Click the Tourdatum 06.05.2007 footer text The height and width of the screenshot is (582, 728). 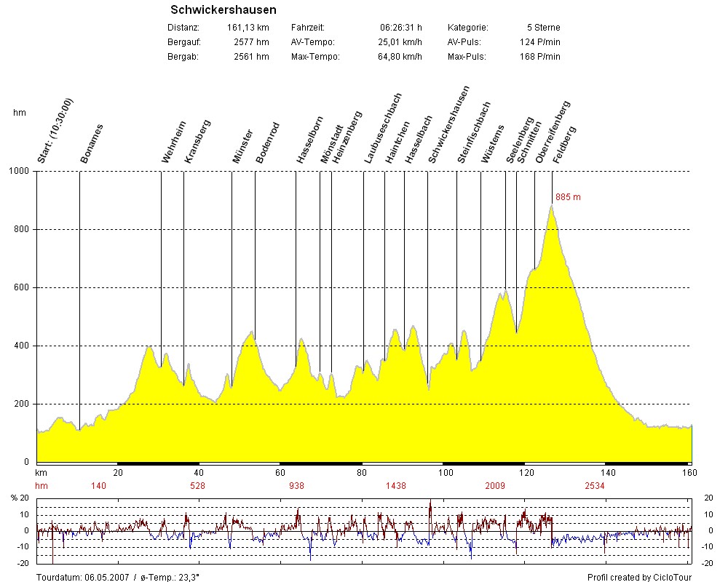118,577
